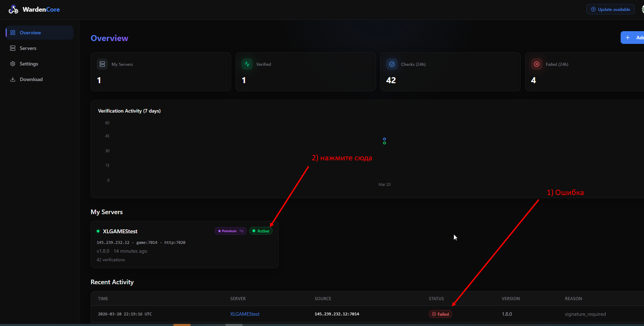Click the Active status badge on XLGAMEStest

pos(261,231)
